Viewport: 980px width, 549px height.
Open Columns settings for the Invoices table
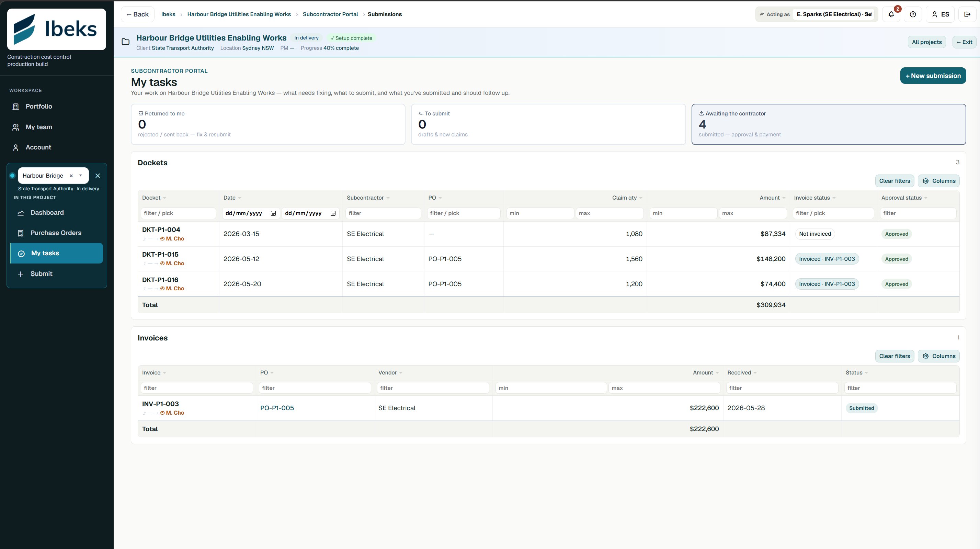[938, 356]
